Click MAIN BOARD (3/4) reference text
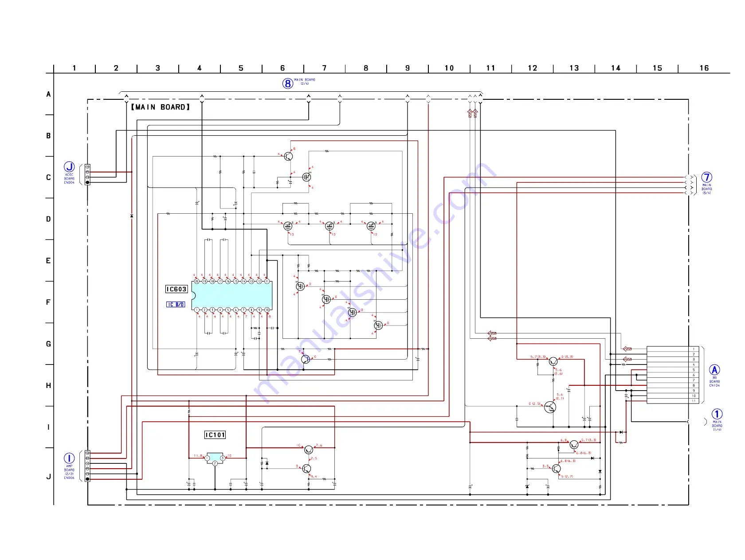The width and height of the screenshot is (745, 560). click(x=706, y=189)
